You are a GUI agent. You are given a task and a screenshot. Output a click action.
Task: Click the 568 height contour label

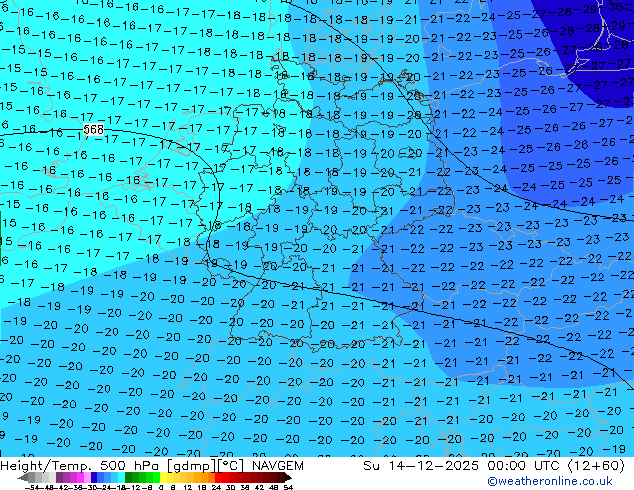coord(93,129)
